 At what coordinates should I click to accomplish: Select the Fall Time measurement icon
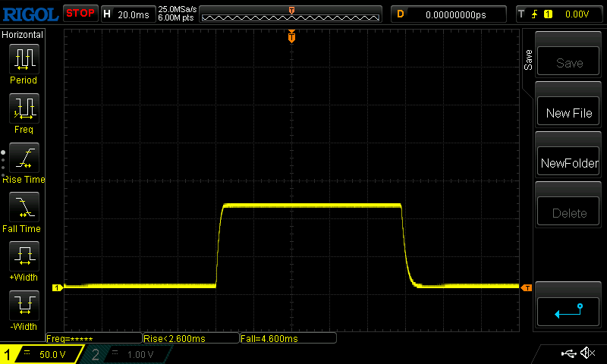tap(24, 206)
